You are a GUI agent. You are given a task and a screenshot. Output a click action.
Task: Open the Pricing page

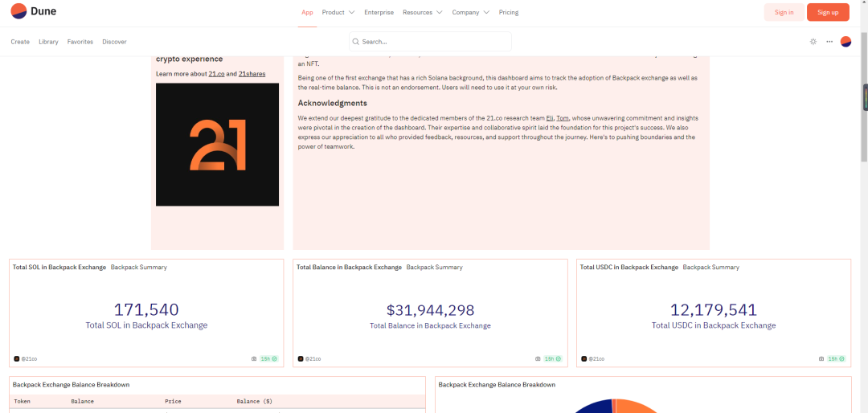509,12
